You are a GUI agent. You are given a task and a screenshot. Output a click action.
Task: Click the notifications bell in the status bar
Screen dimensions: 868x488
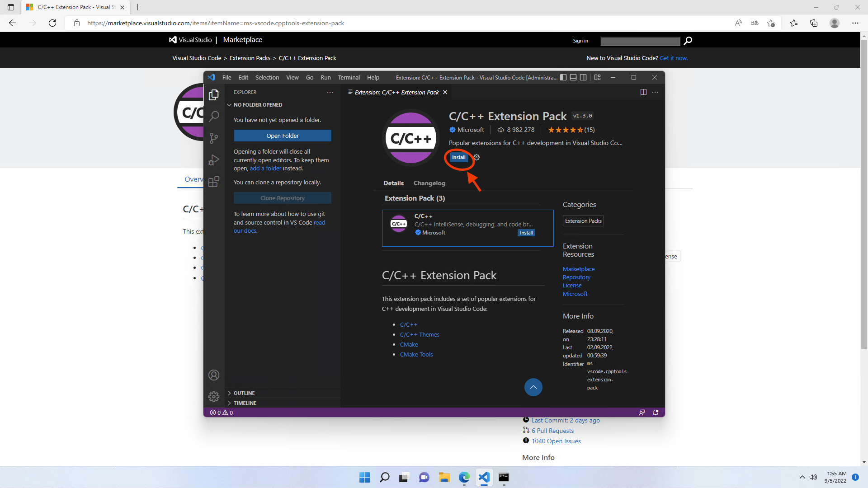[x=656, y=412]
